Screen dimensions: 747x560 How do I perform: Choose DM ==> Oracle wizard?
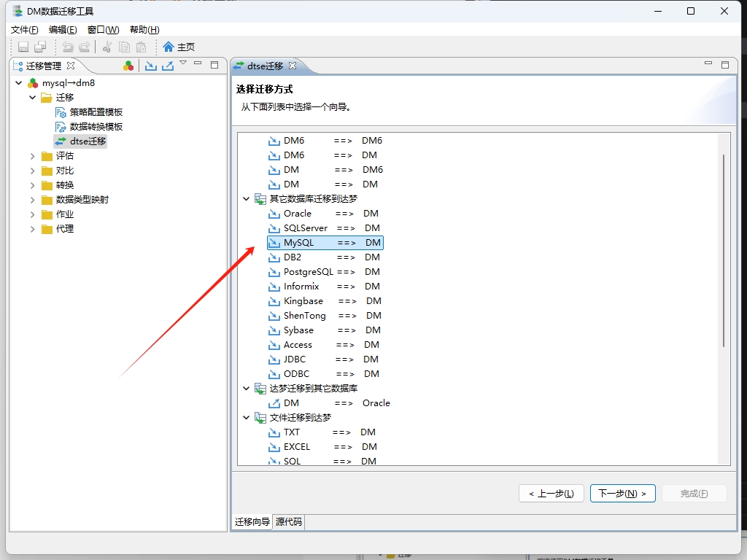tap(329, 402)
